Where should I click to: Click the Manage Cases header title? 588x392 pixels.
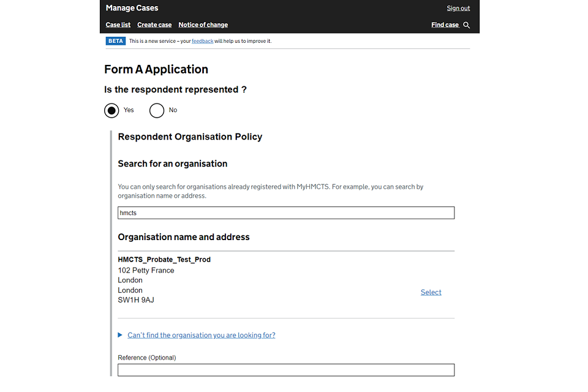tap(132, 8)
